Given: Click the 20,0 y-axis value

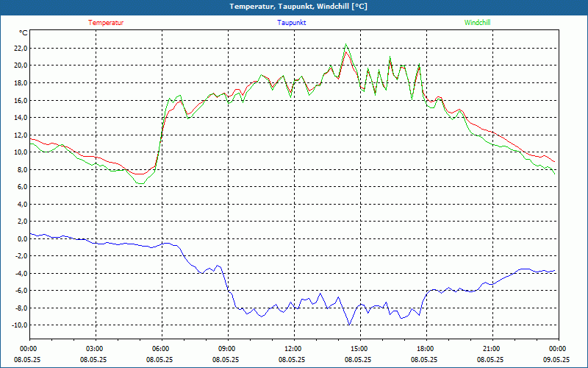Looking at the screenshot, I should click(x=21, y=66).
